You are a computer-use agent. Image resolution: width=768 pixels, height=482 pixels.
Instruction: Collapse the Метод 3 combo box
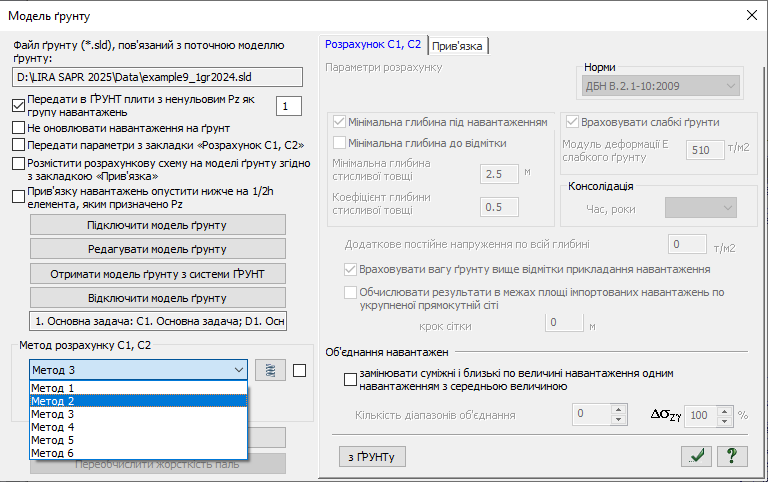[238, 371]
